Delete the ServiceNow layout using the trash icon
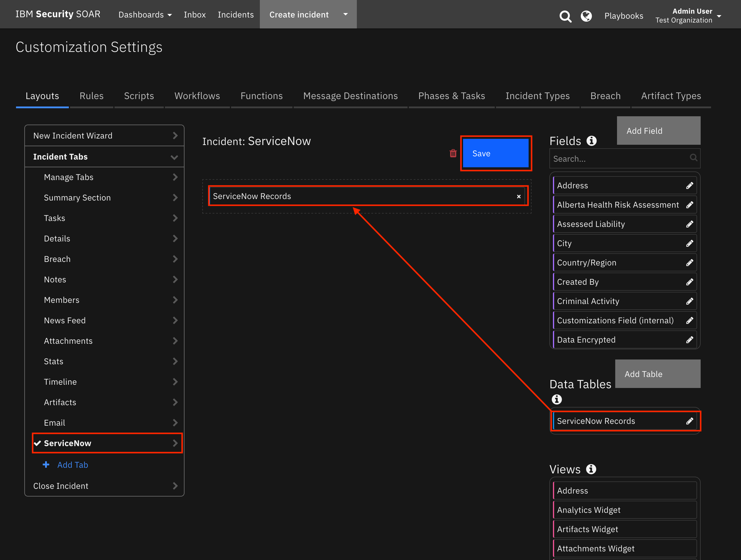The width and height of the screenshot is (741, 560). 453,153
